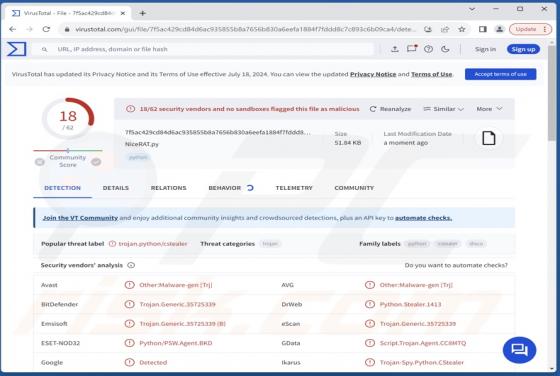Click the 51.84 KB size value

click(x=348, y=143)
